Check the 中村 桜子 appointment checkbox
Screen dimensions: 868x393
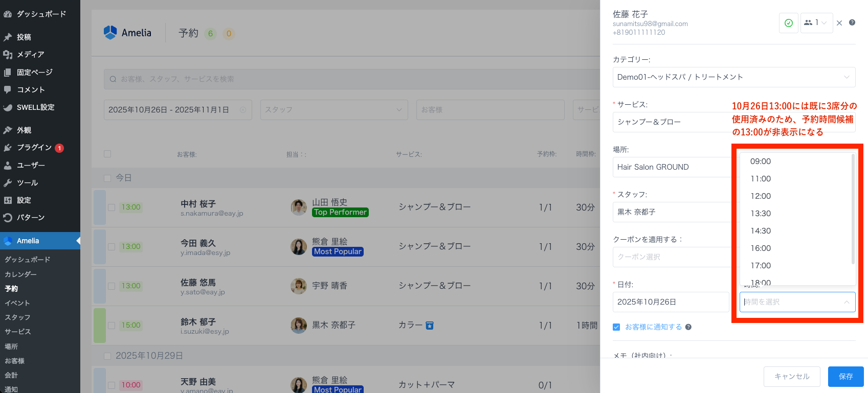[112, 207]
